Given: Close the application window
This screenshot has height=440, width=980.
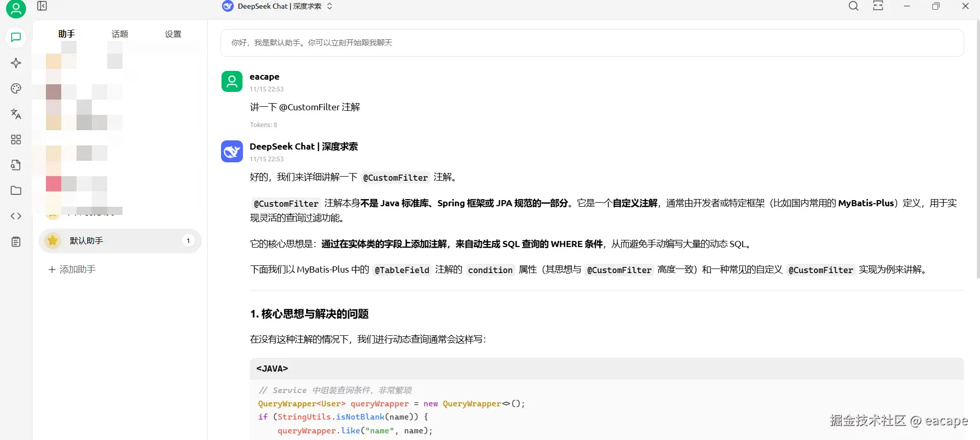Looking at the screenshot, I should tap(965, 6).
